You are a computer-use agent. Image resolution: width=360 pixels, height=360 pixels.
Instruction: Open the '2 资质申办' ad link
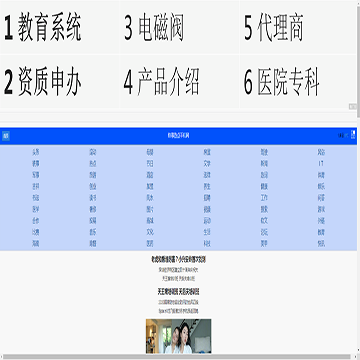click(x=43, y=82)
